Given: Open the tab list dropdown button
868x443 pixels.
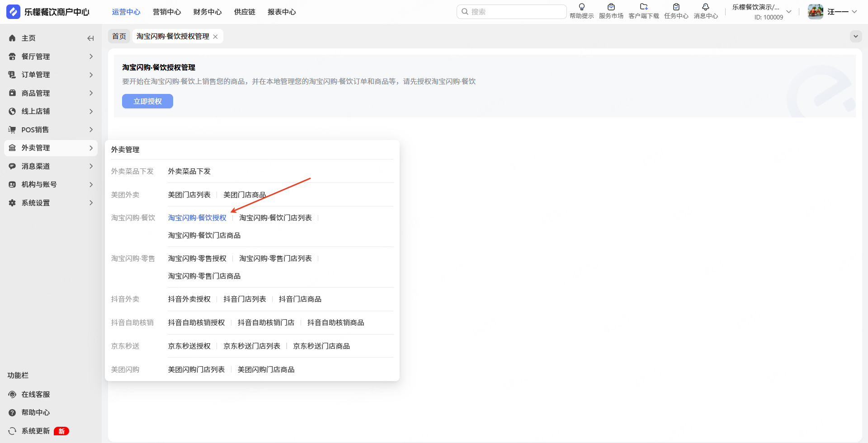Looking at the screenshot, I should 856,36.
